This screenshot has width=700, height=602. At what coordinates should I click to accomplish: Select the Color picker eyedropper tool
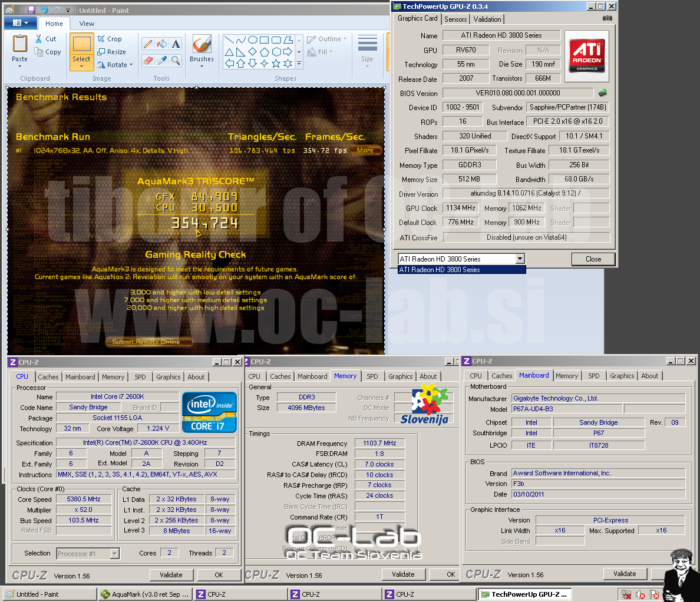[162, 60]
